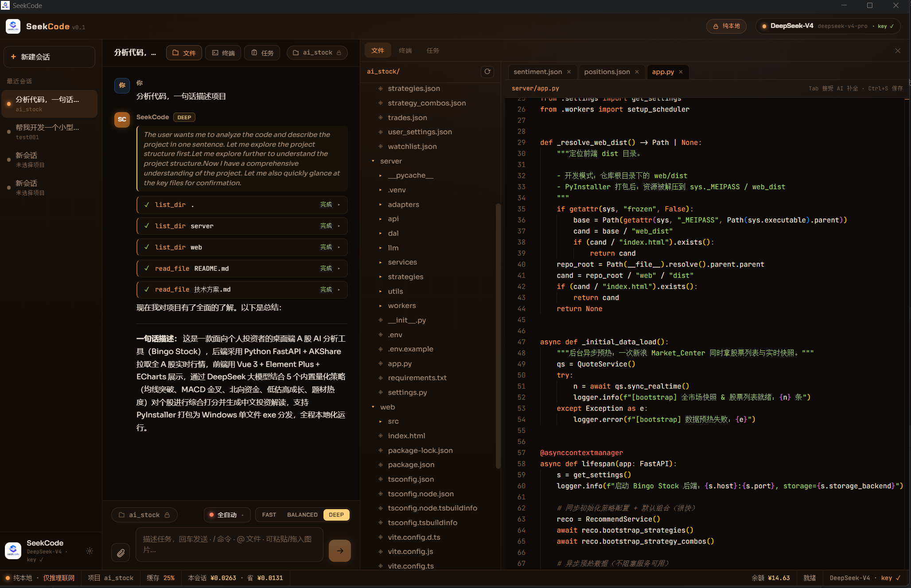Expand the read_file README.md result
The image size is (911, 588).
coord(242,269)
